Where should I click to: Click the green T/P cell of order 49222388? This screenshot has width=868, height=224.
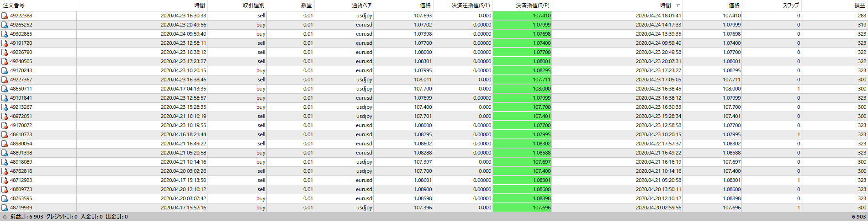click(522, 16)
